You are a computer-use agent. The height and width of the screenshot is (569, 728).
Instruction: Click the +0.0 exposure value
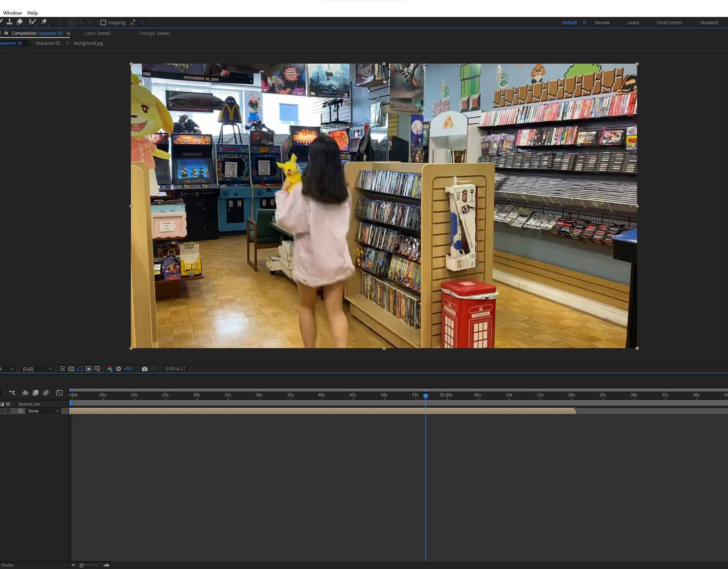coord(128,369)
